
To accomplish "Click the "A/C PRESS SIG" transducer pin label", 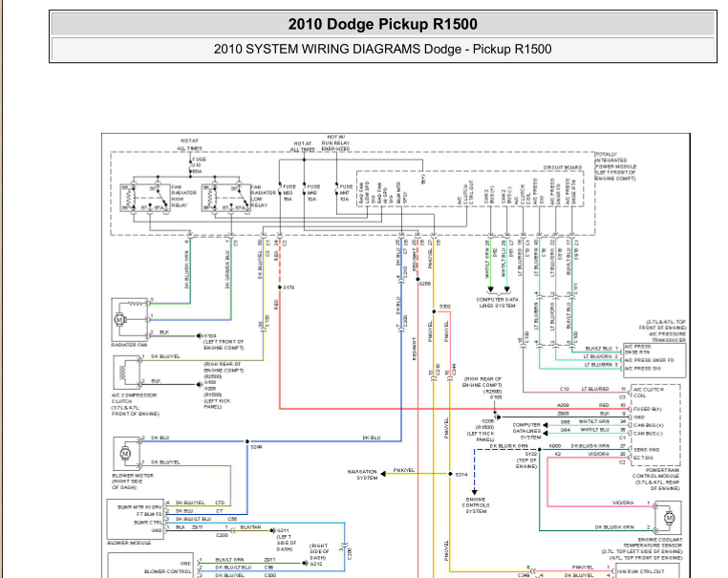I will [643, 368].
